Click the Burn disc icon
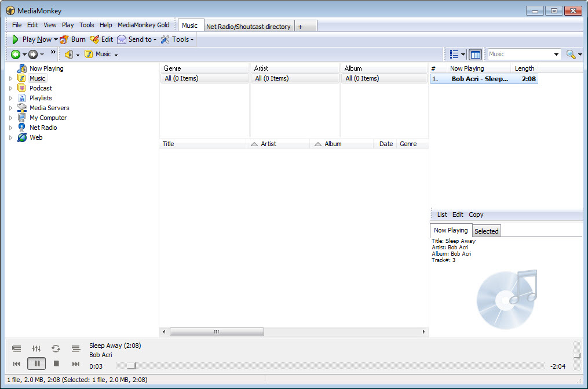This screenshot has width=588, height=389. 64,39
